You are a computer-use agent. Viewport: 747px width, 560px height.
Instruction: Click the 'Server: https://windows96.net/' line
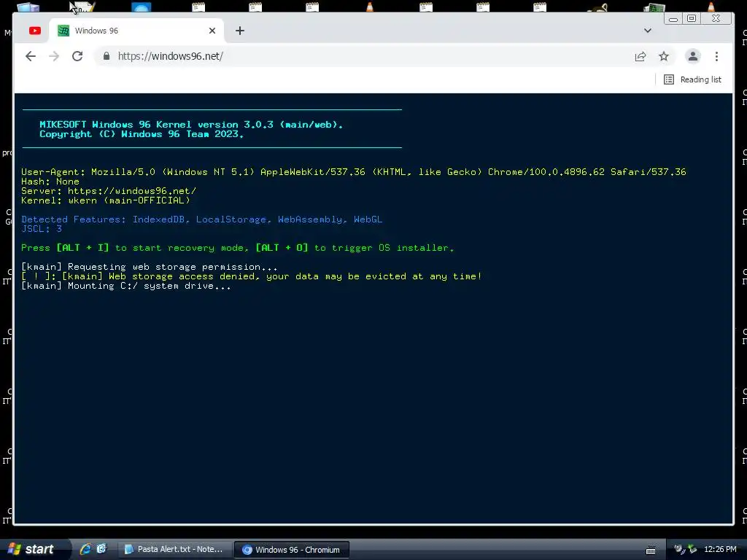[x=109, y=191]
